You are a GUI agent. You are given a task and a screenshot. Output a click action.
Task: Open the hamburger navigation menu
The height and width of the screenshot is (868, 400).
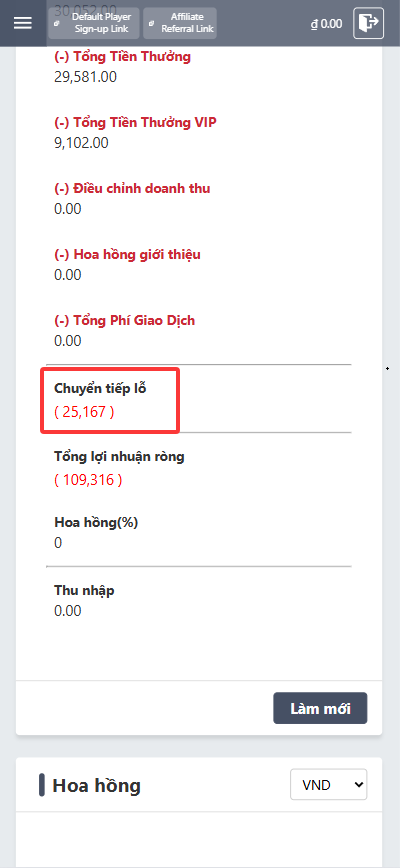[x=23, y=23]
